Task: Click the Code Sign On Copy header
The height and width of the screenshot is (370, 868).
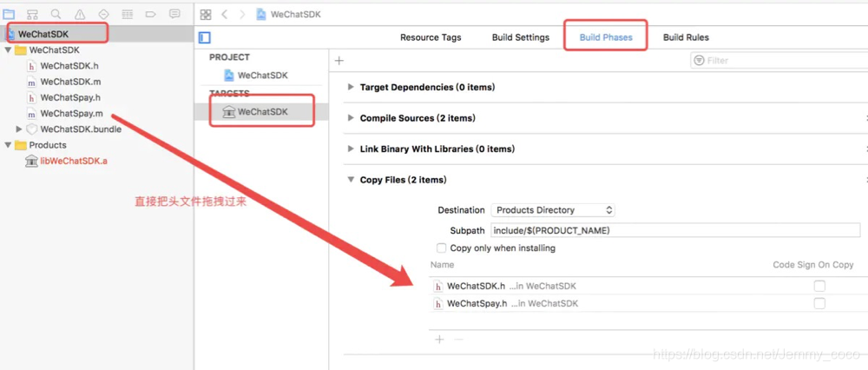Action: 813,265
